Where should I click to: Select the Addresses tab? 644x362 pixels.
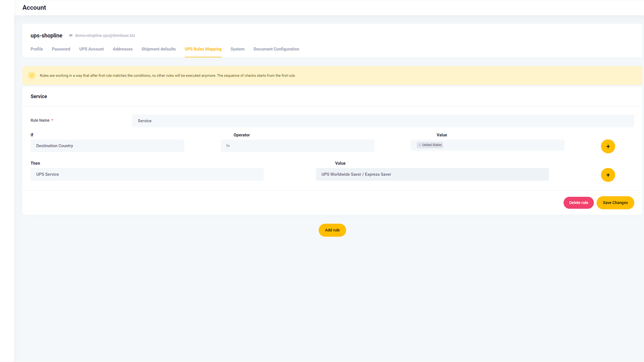[x=122, y=49]
